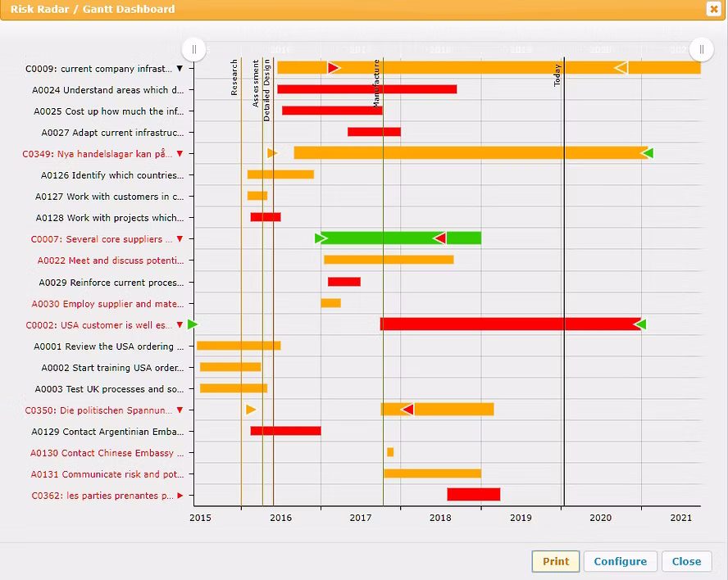Select the A0025 red Gantt bar
Screen dimensions: 728x580
click(332, 111)
